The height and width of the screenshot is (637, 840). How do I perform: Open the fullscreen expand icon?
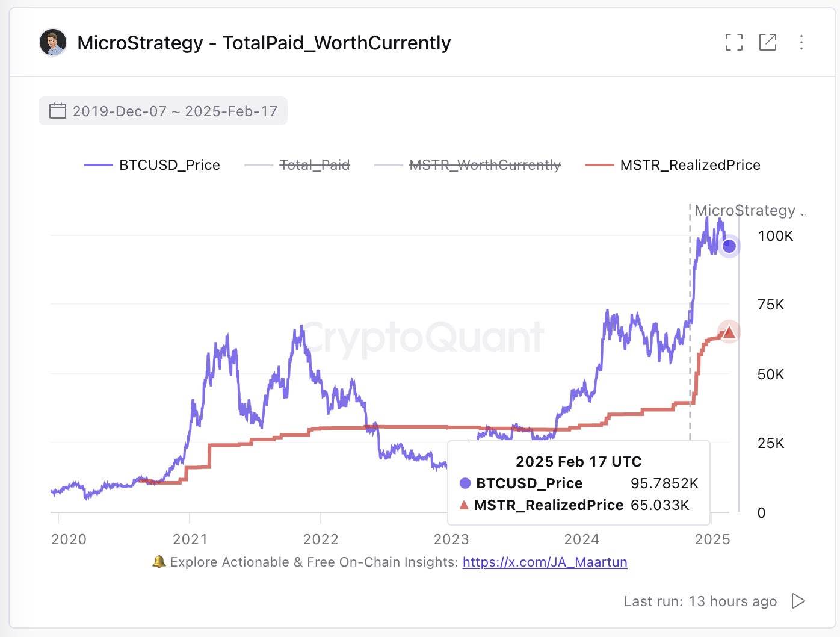tap(733, 42)
